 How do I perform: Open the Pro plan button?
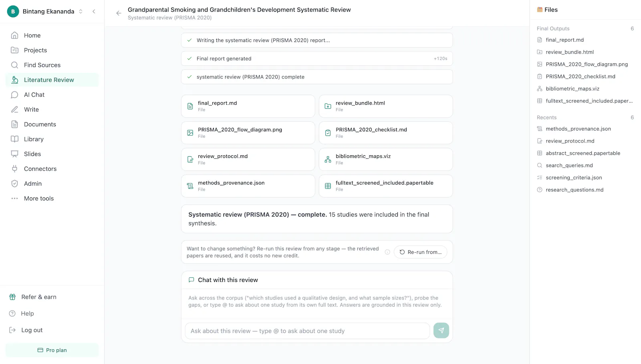(52, 350)
